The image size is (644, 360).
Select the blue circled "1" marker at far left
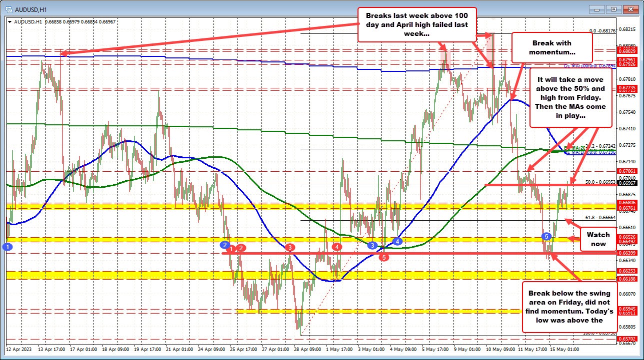coord(7,246)
